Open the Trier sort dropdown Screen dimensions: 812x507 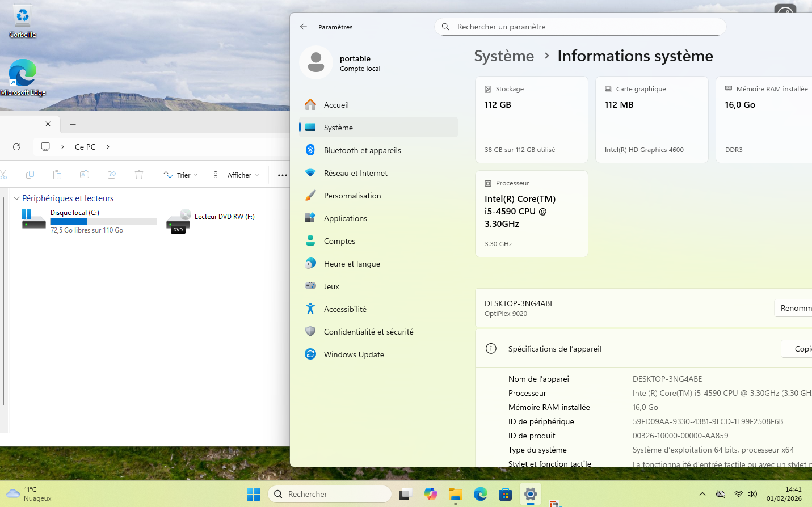coord(181,175)
